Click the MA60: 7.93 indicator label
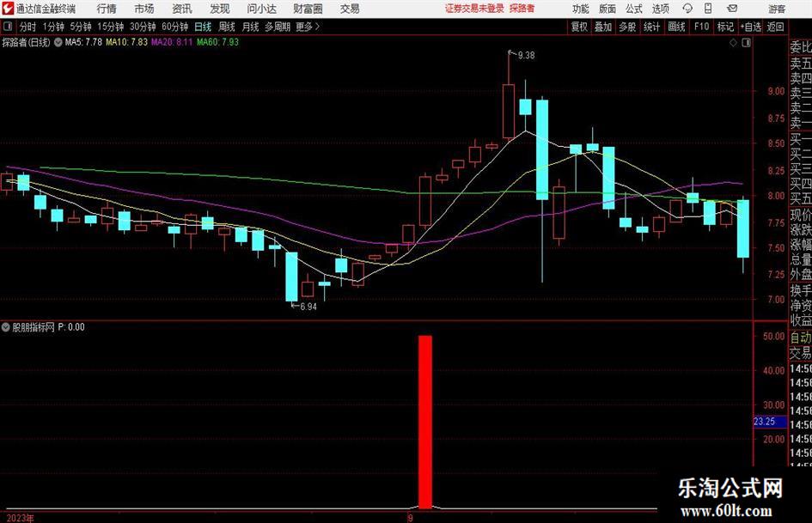 point(218,42)
